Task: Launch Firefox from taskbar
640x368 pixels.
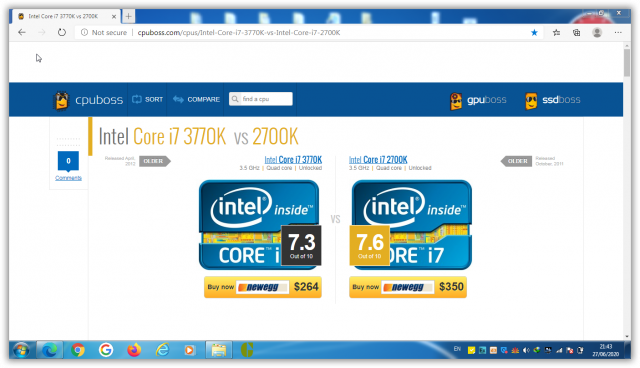Action: click(134, 350)
